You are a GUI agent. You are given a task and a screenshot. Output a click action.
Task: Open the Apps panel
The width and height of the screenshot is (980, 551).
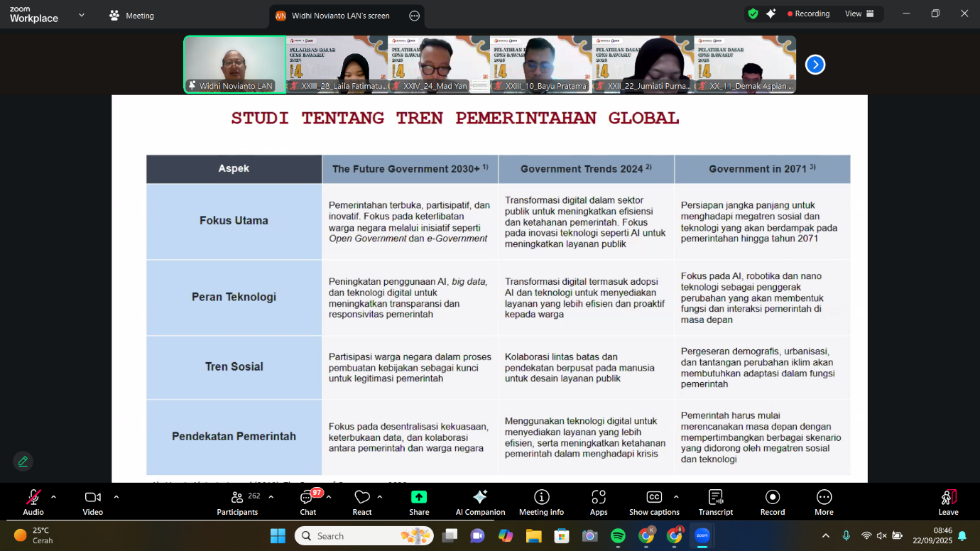pos(599,502)
